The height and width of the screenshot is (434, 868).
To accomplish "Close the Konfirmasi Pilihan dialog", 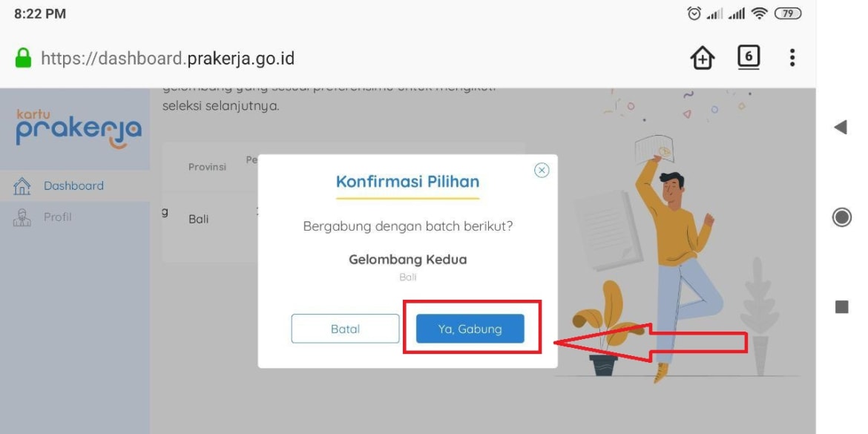I will [542, 171].
